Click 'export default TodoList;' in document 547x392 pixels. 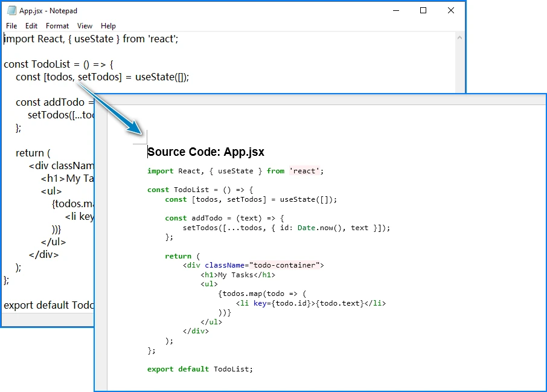200,369
